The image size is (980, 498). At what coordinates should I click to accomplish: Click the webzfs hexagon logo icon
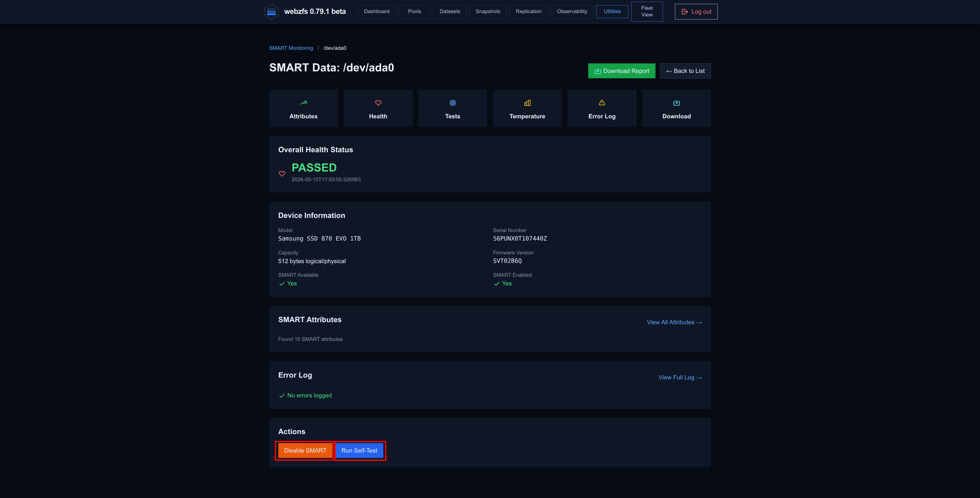[271, 11]
